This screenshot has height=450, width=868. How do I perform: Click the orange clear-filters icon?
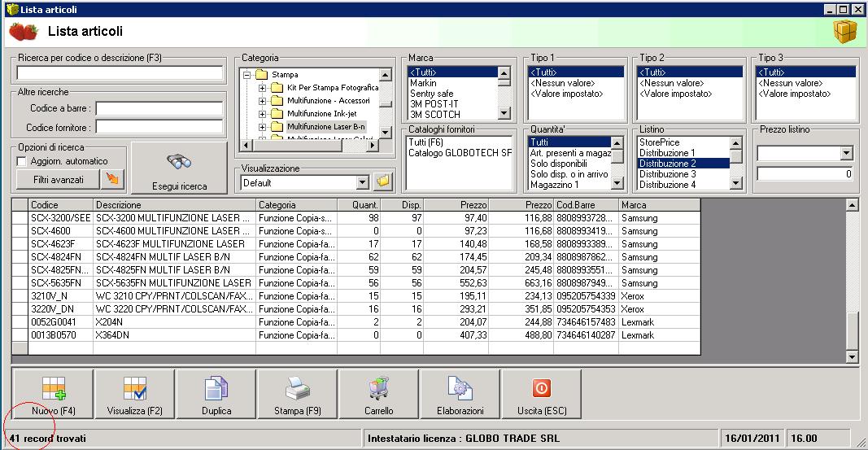pyautogui.click(x=112, y=179)
